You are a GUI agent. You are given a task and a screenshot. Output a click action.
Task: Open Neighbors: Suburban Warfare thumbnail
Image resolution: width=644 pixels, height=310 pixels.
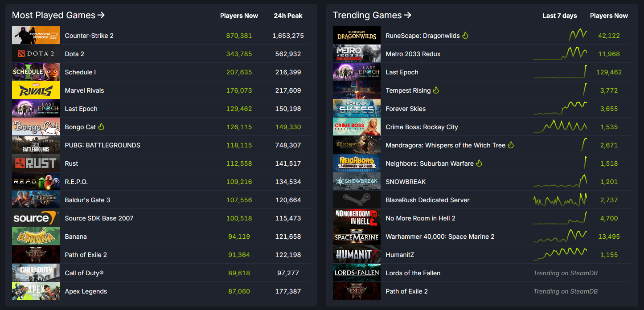357,163
